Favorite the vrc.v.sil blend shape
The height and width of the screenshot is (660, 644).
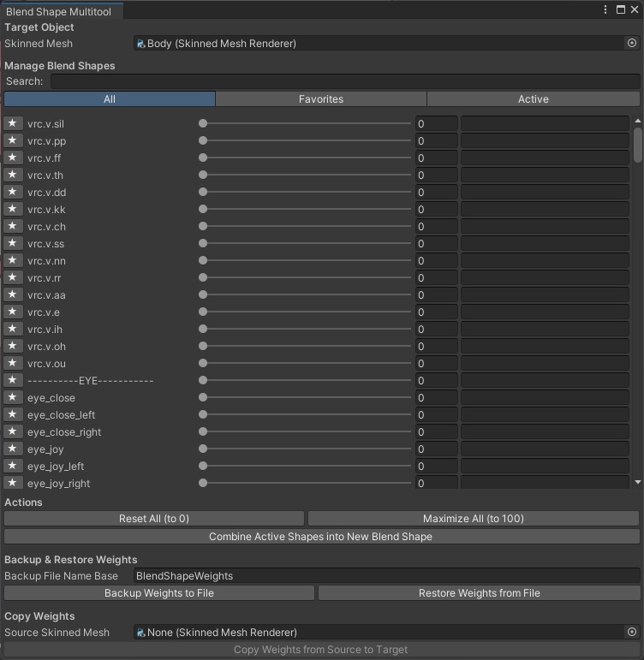click(12, 123)
